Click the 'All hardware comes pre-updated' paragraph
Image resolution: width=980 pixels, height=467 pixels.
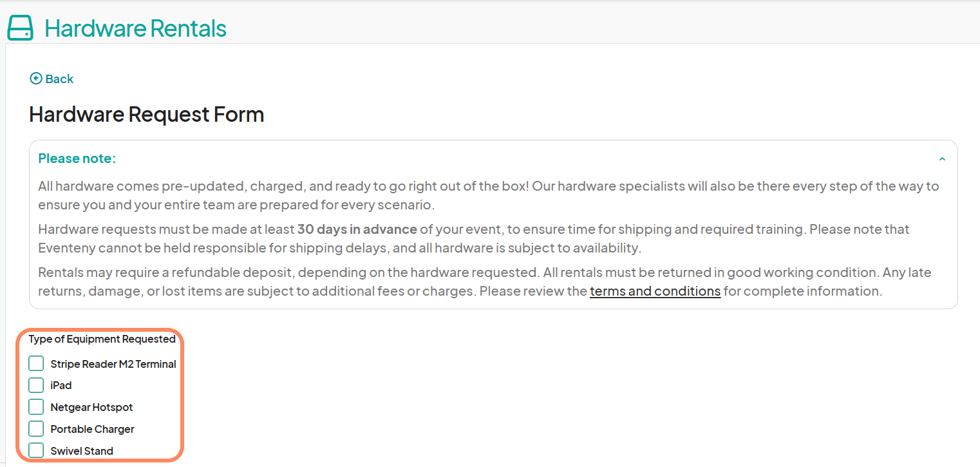(x=488, y=196)
